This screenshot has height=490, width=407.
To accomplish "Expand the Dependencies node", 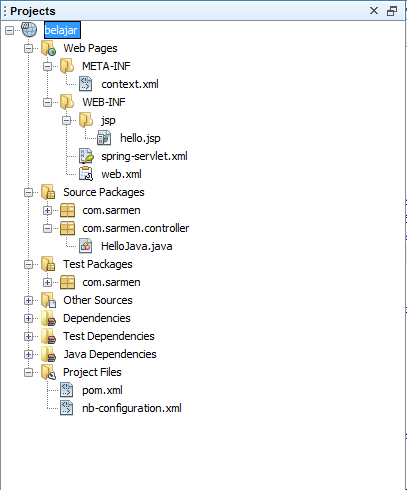I will click(x=29, y=319).
